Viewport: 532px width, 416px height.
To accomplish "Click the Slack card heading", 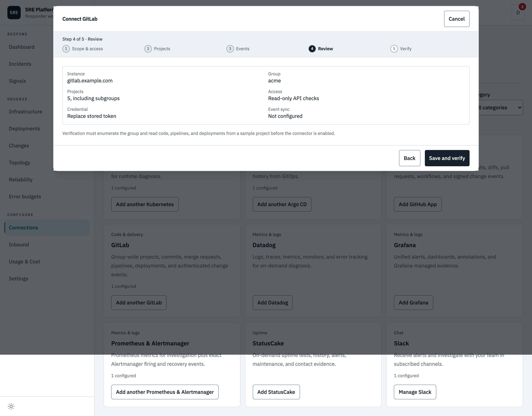I will (401, 343).
